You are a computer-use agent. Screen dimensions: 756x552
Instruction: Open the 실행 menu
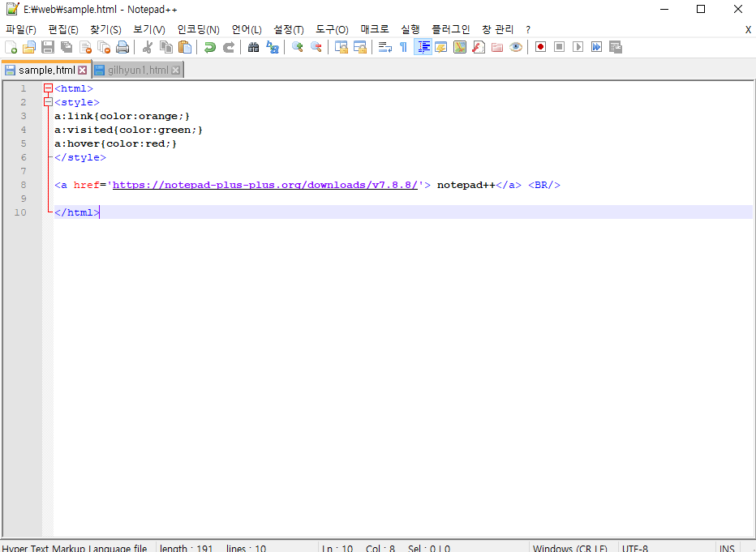point(410,30)
